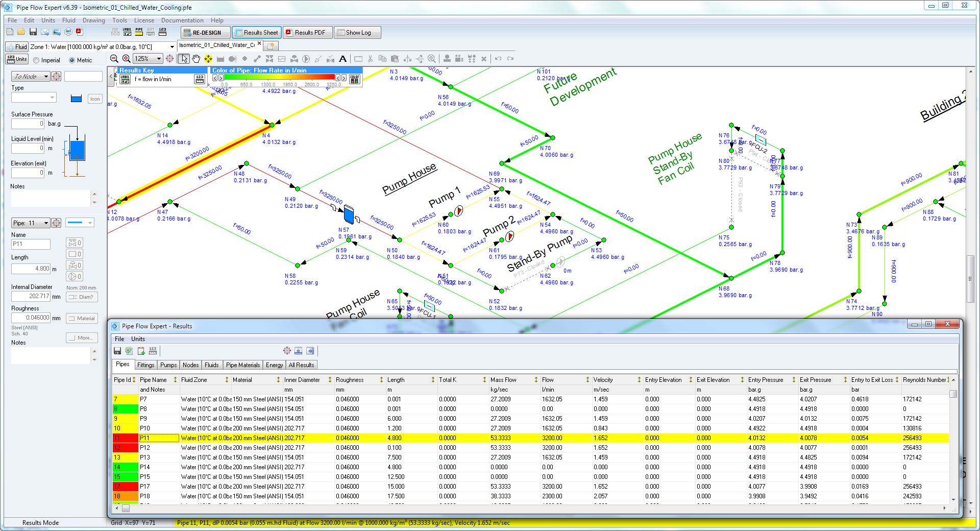Click the Results table vertical scrollbar thumb
The width and height of the screenshot is (980, 531).
click(x=953, y=394)
